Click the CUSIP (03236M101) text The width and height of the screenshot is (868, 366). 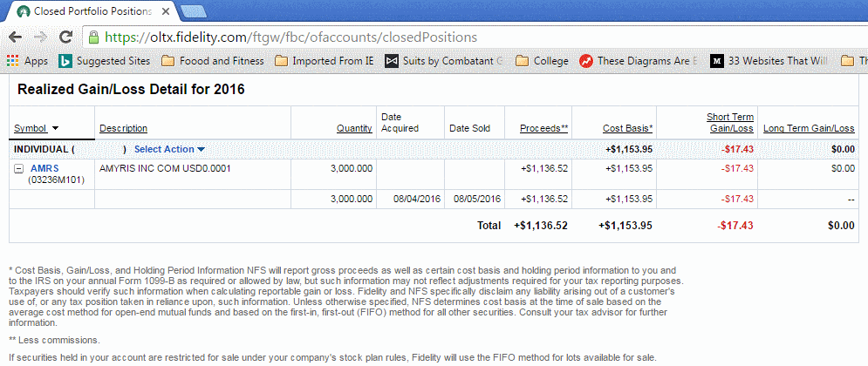57,180
